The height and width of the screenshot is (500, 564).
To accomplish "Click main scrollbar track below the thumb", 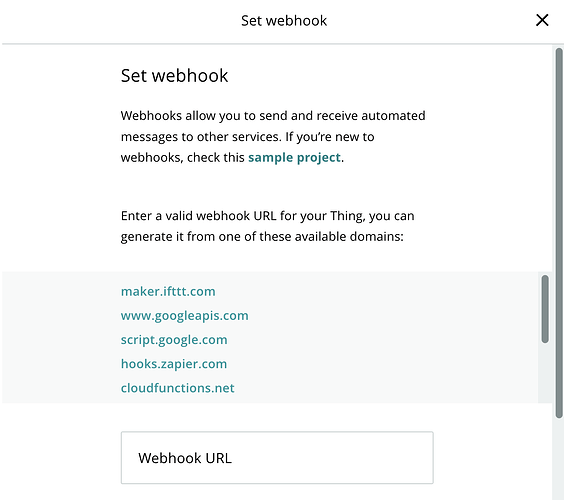I will coord(559,459).
